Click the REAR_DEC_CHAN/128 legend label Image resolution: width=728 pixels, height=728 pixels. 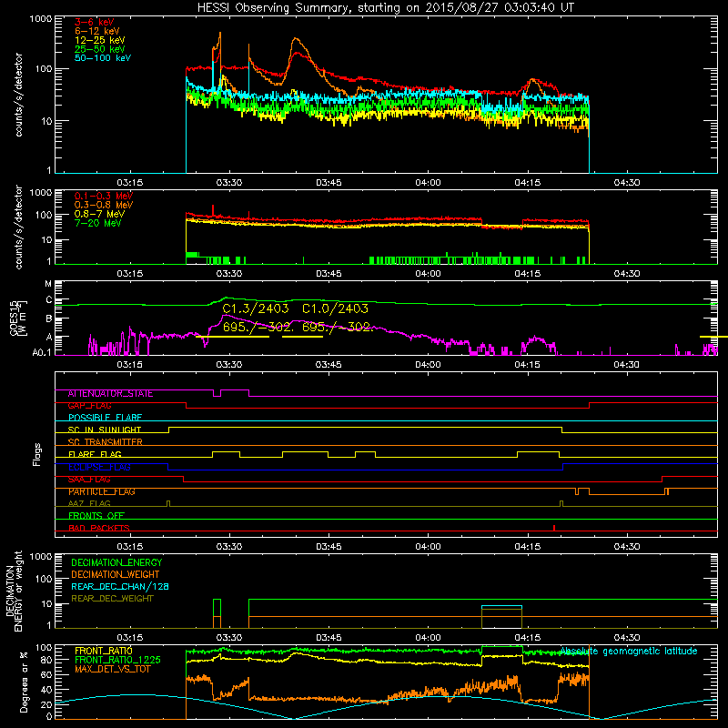click(x=120, y=587)
